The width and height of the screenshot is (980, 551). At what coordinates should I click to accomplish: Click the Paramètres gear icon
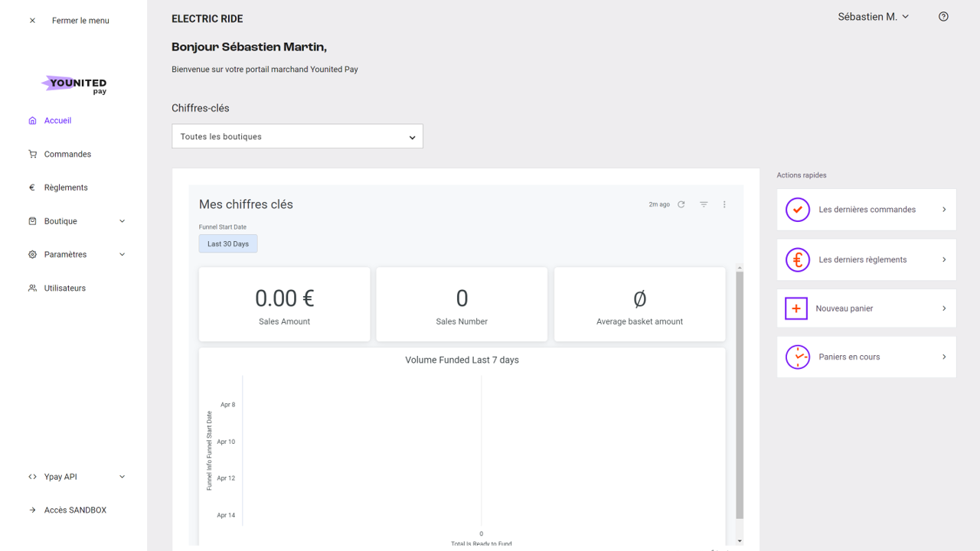(x=32, y=255)
